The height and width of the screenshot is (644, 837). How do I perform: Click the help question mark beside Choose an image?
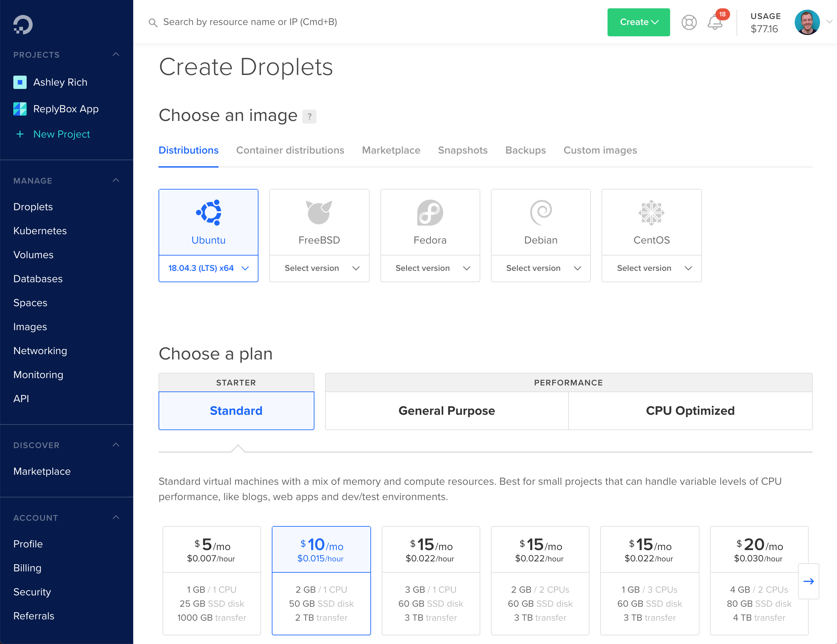309,116
